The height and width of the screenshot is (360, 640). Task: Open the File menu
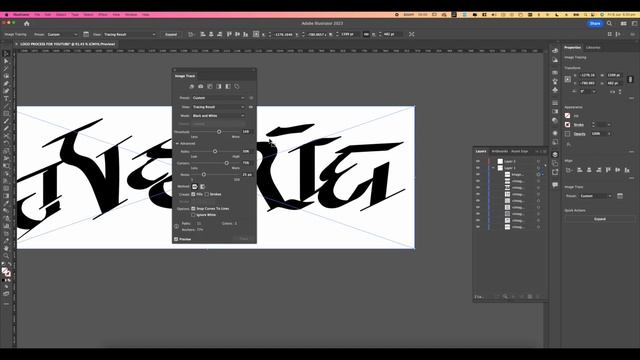point(37,15)
